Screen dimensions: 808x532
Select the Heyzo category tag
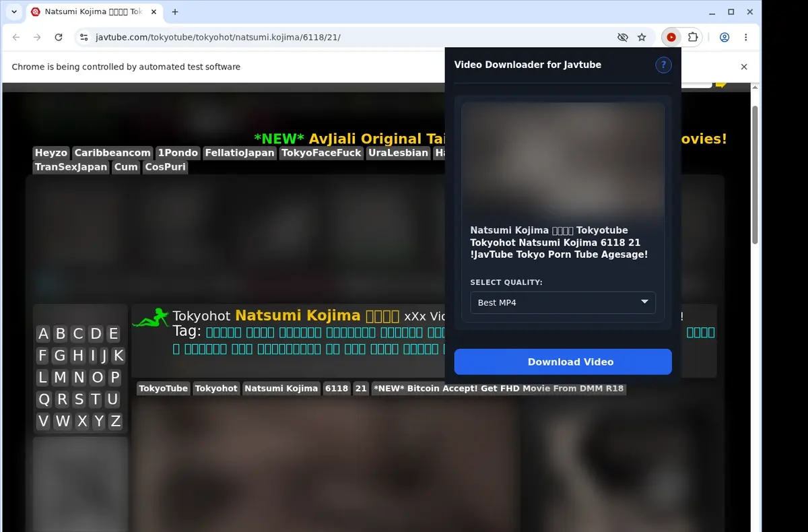click(x=51, y=153)
